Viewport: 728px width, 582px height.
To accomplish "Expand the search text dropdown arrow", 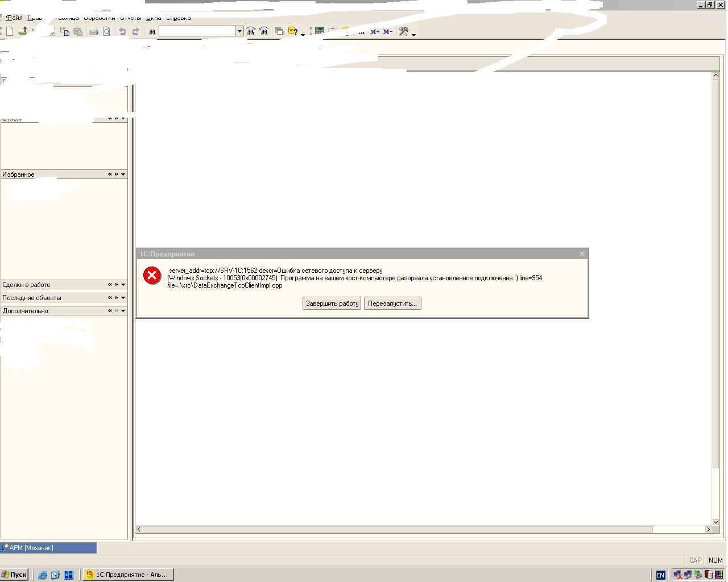I will pyautogui.click(x=239, y=31).
